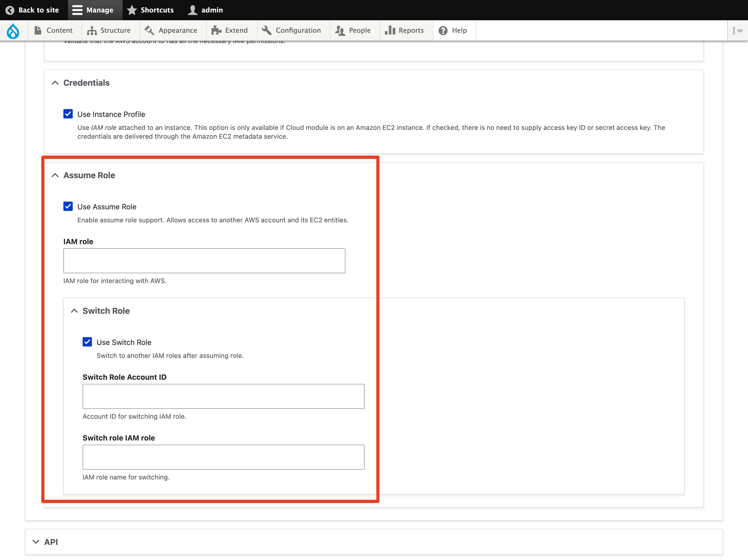The image size is (748, 560).
Task: Click the toolbar orientation toggle icon
Action: [x=738, y=30]
